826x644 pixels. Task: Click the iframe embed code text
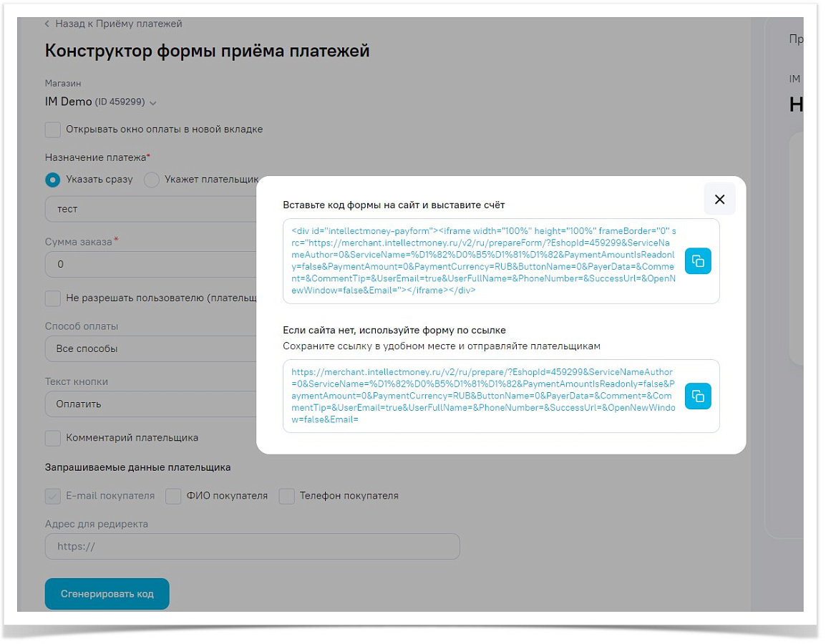tap(484, 260)
